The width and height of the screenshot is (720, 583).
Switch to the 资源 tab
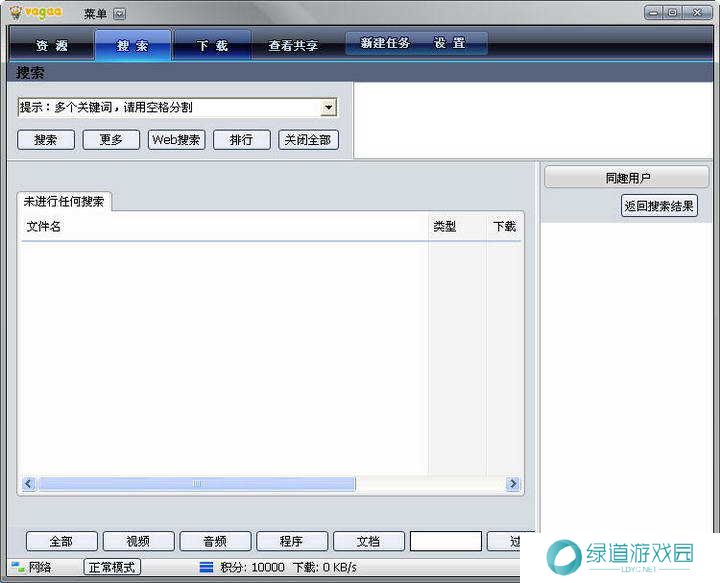[51, 45]
